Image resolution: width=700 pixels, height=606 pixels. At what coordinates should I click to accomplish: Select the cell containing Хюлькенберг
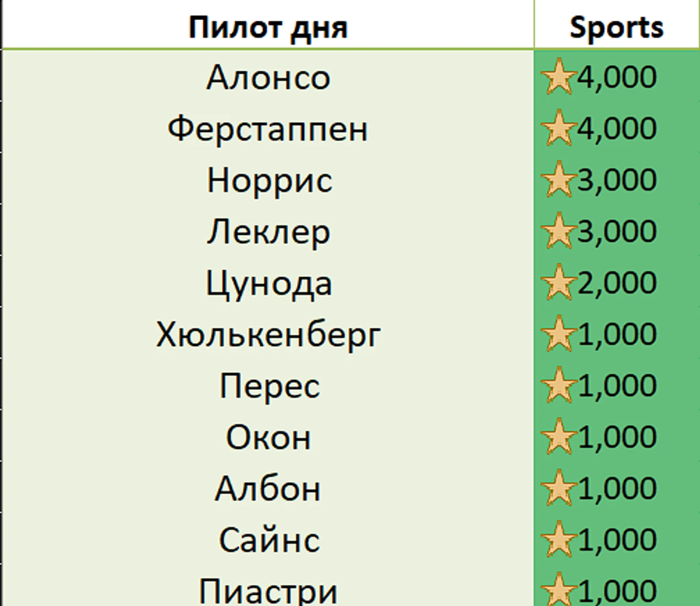pos(268,334)
